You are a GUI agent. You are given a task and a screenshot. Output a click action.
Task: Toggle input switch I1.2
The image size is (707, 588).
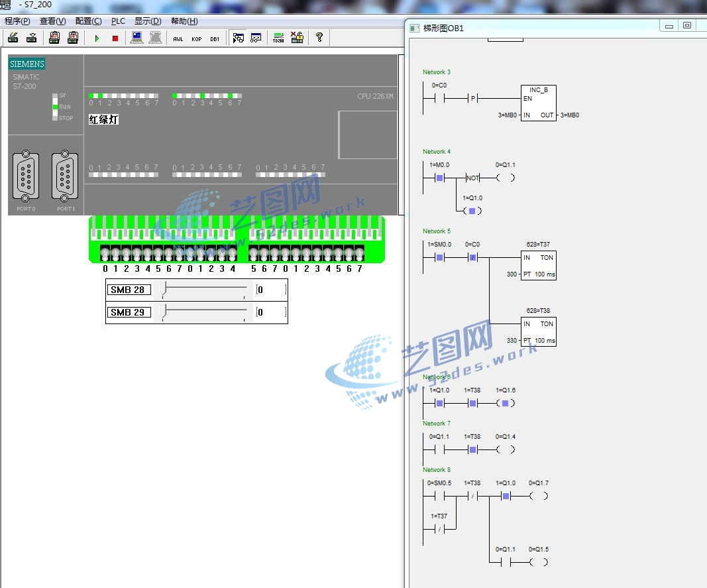pyautogui.click(x=211, y=255)
